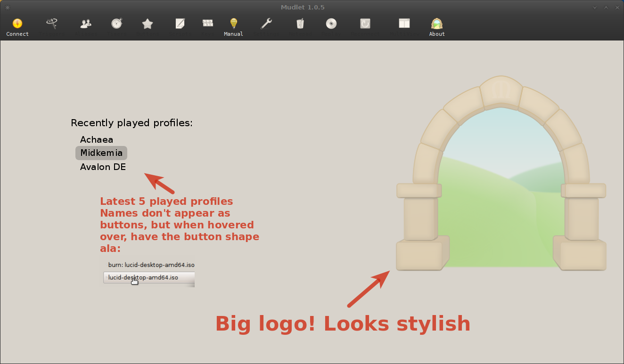The image size is (624, 364).
Task: Click the star Buttons icon
Action: click(148, 24)
